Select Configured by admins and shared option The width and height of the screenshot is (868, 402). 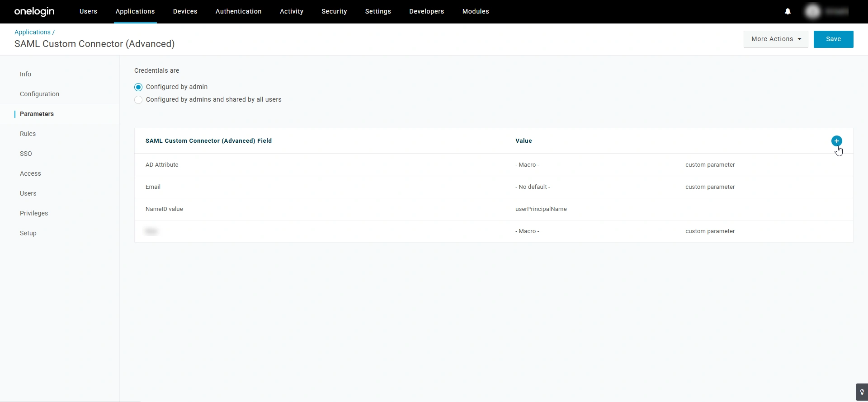[x=138, y=100]
